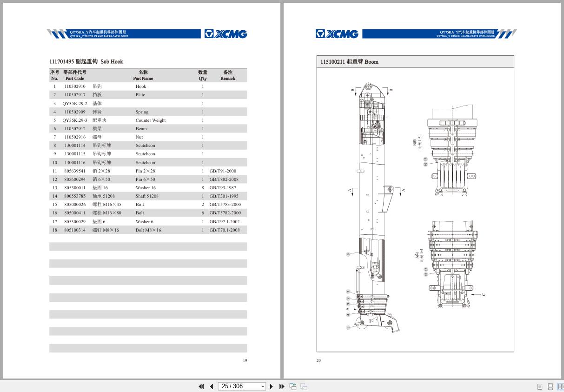Click part name 'Washer 6'
This screenshot has height=392, width=564.
click(x=144, y=221)
